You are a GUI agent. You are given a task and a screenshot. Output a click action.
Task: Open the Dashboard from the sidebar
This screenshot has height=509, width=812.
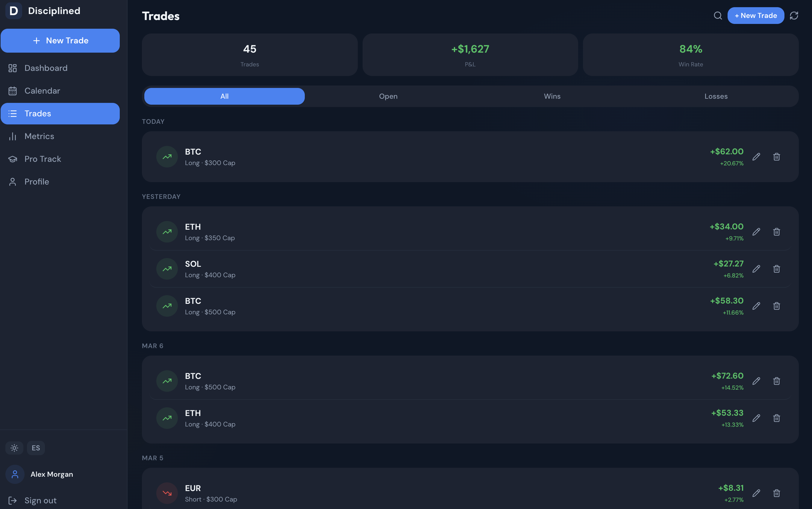(46, 68)
